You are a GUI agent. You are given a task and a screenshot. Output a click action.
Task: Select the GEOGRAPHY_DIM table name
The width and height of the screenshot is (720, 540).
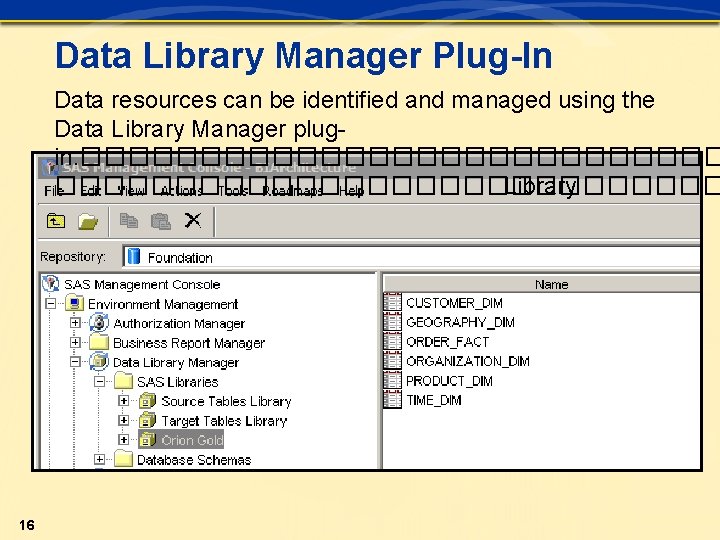pos(460,322)
